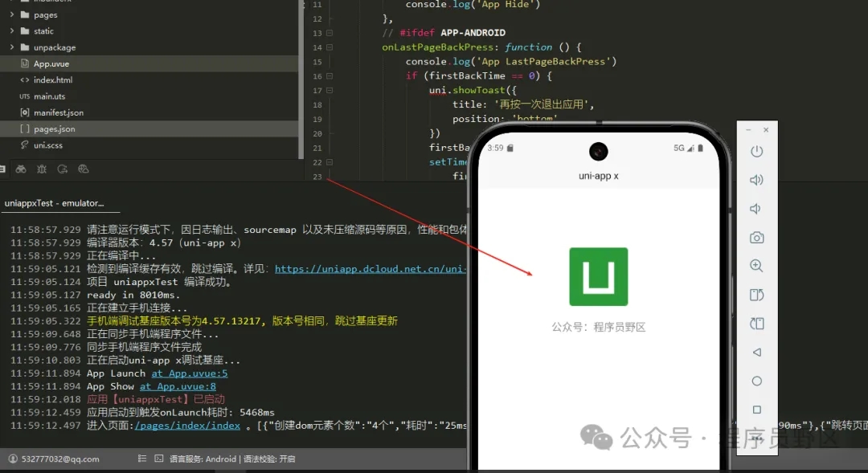This screenshot has width=868, height=473.
Task: Click the list icon in status bar
Action: 142,459
